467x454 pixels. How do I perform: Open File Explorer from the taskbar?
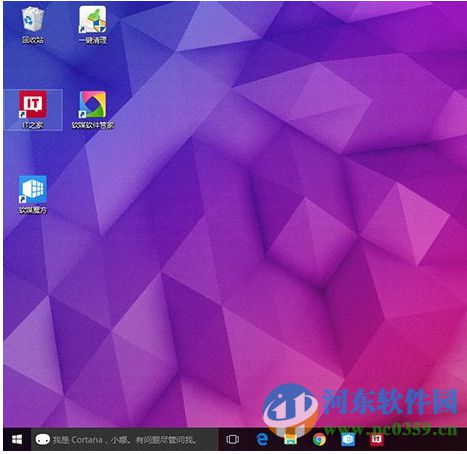coord(290,439)
